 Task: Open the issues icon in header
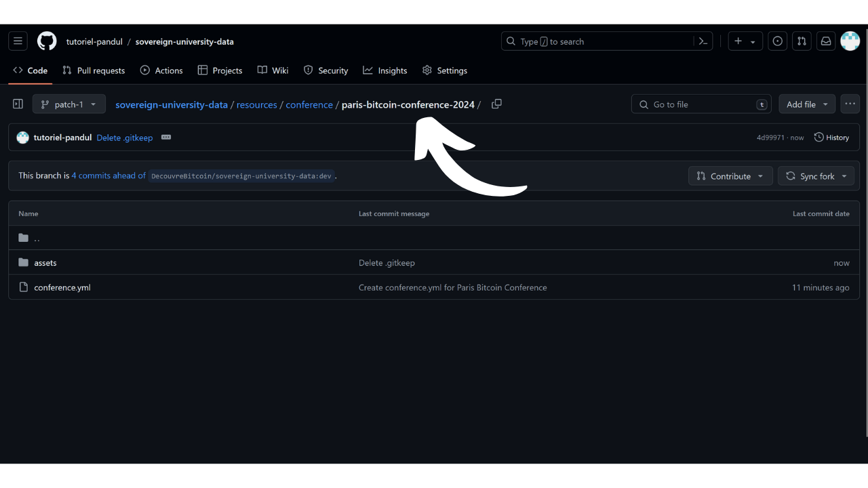[778, 41]
